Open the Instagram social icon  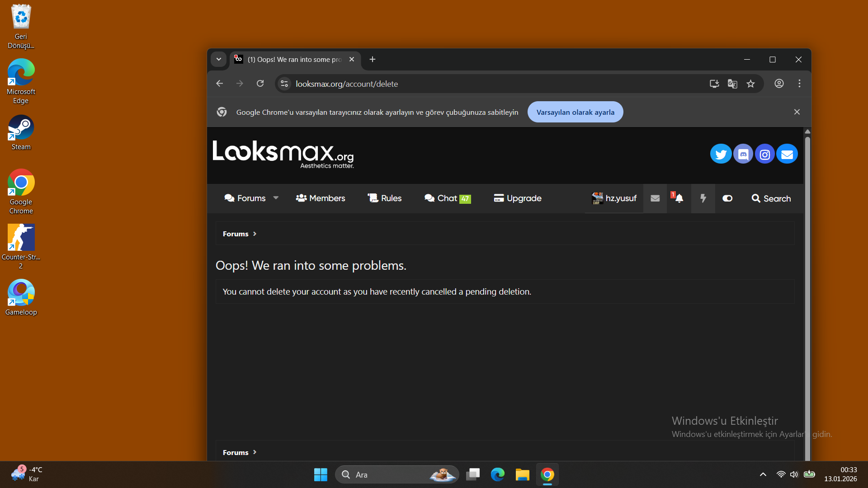pos(765,155)
